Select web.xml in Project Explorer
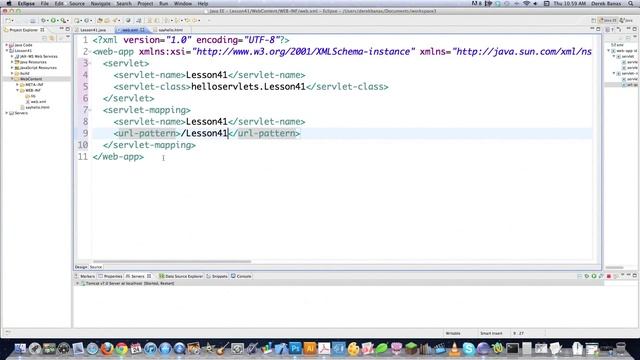Image resolution: width=640 pixels, height=360 pixels. click(36, 102)
